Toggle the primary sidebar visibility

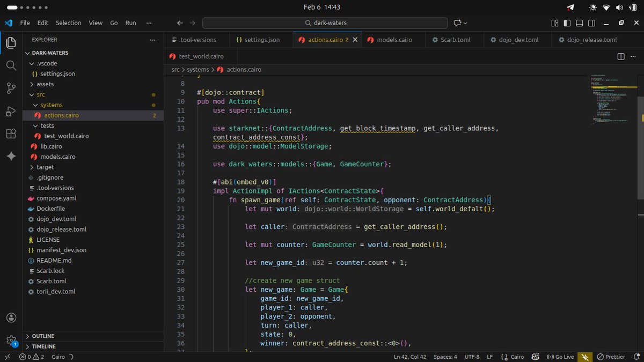click(566, 24)
